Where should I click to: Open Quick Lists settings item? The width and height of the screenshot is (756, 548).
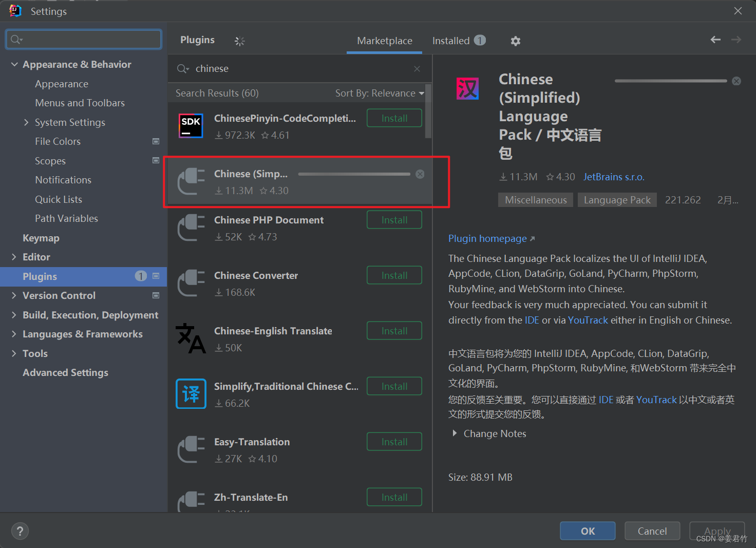(x=59, y=199)
